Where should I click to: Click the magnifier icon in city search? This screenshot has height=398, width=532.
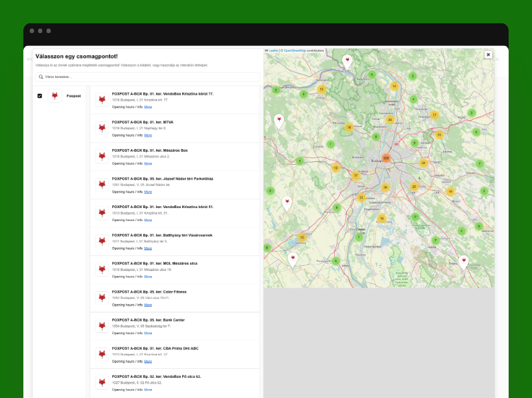pos(41,76)
